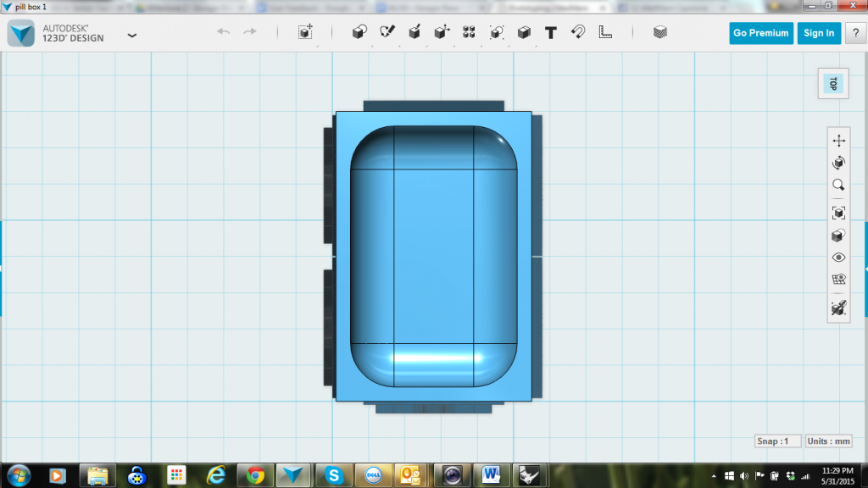Toggle grid visibility in navigation bar

tap(838, 280)
